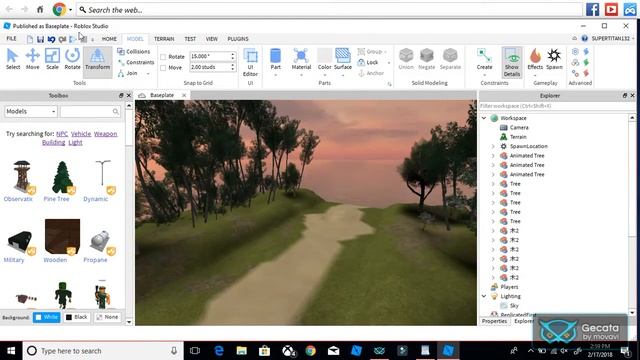The image size is (640, 360).
Task: Insert the Pine Tree model thumbnail
Action: [x=62, y=177]
